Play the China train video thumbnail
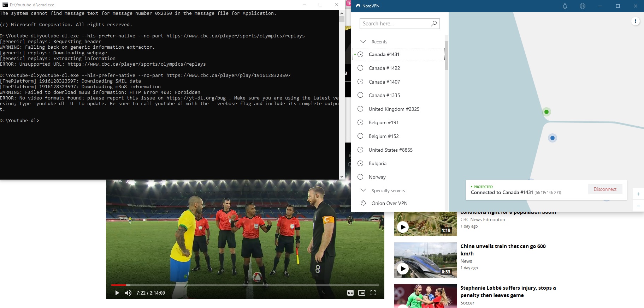Image resolution: width=644 pixels, height=308 pixels. pos(426,260)
